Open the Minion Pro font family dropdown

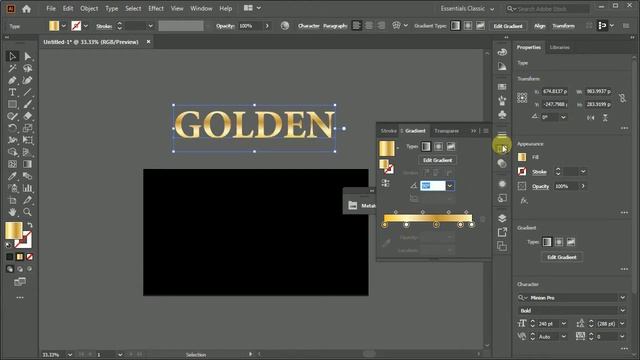point(622,298)
